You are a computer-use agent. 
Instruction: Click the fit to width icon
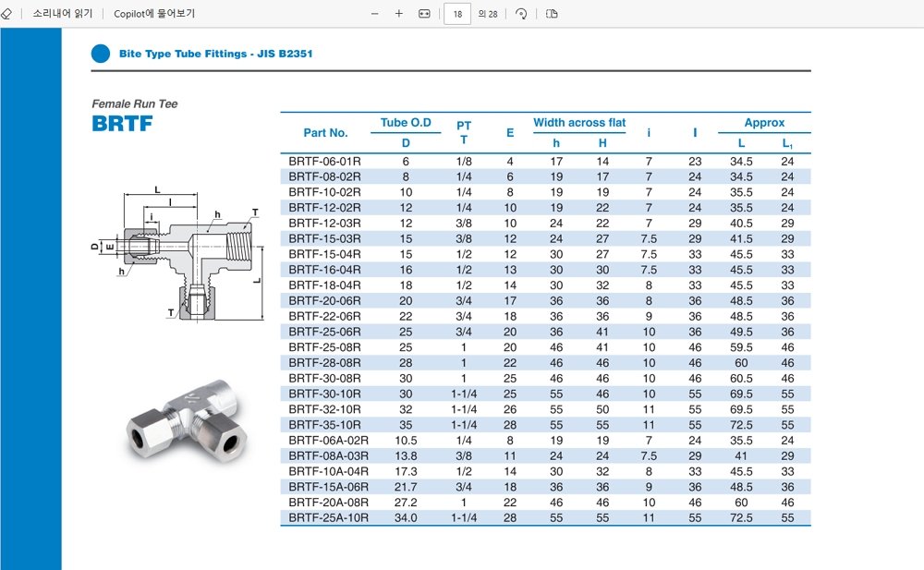click(x=424, y=14)
